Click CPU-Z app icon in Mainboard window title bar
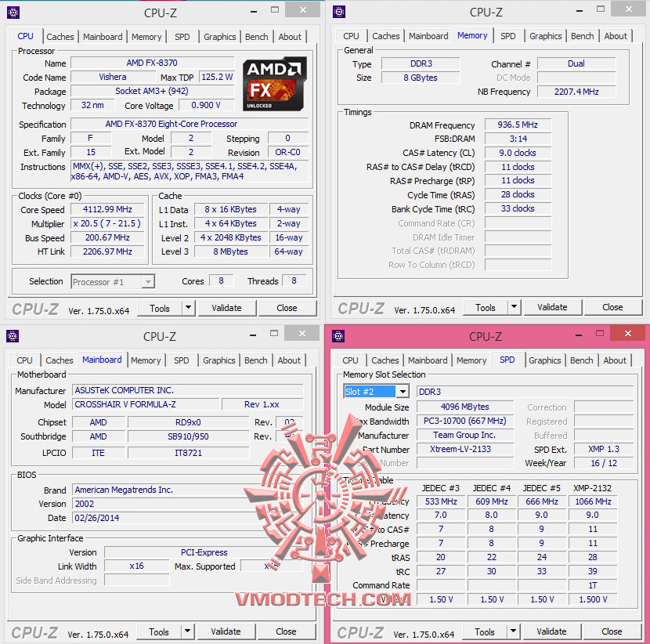Image resolution: width=650 pixels, height=644 pixels. click(x=13, y=336)
